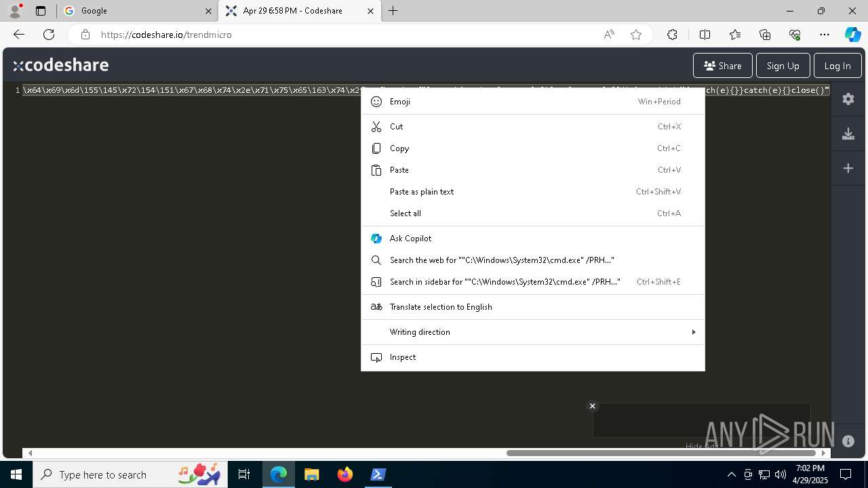The image size is (868, 488).
Task: Click the Read aloud icon
Action: coord(609,35)
